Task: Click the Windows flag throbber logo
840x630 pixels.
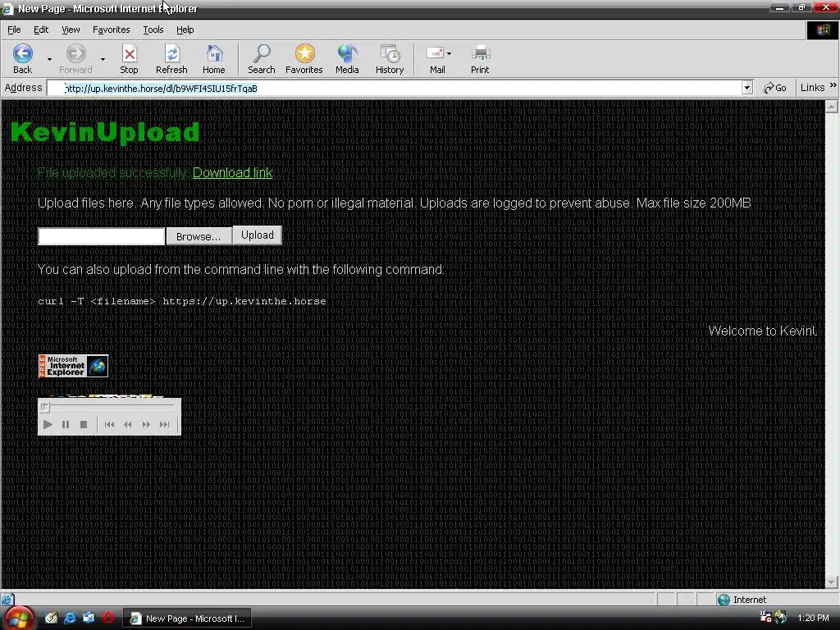Action: click(x=823, y=30)
